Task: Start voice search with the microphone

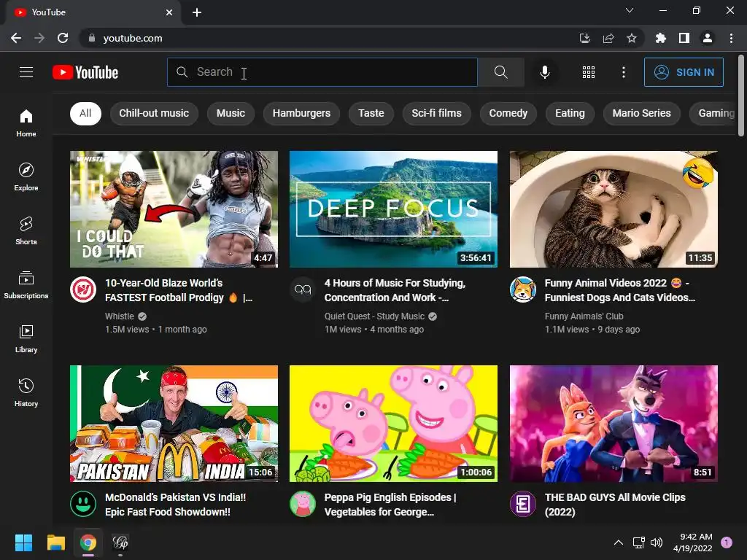Action: click(x=544, y=72)
